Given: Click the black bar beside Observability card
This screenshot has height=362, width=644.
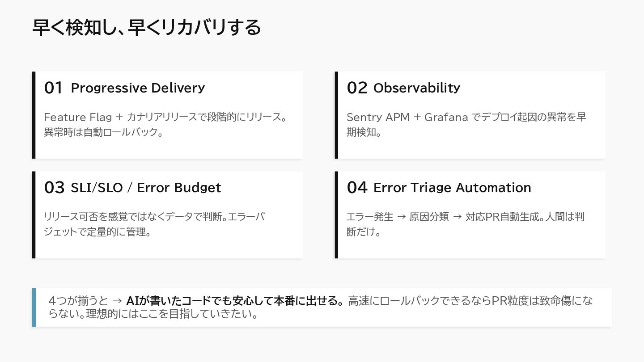Looking at the screenshot, I should (336, 115).
